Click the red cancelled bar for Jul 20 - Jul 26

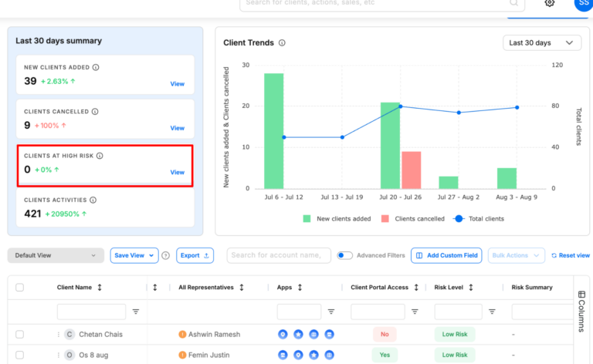(411, 170)
